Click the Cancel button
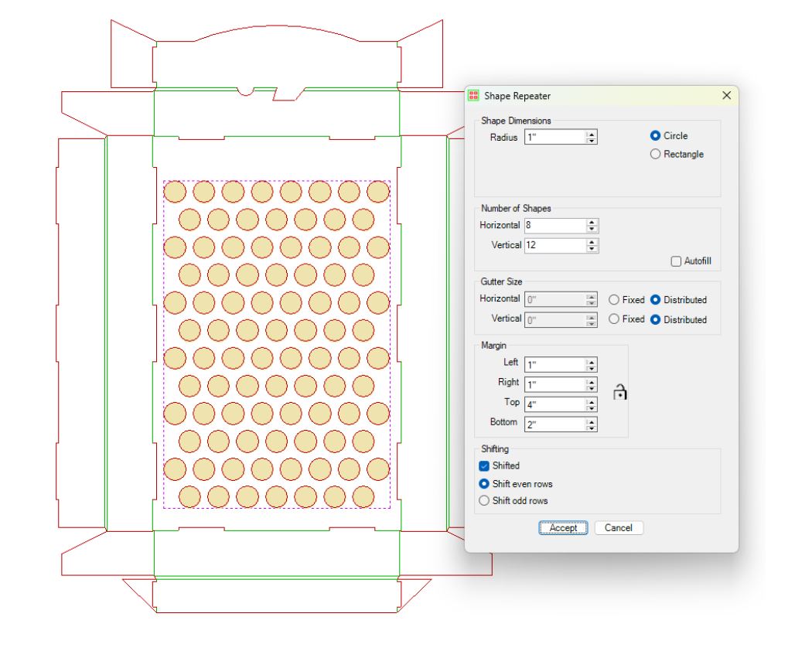Viewport: 812px width, 651px height. [x=619, y=527]
